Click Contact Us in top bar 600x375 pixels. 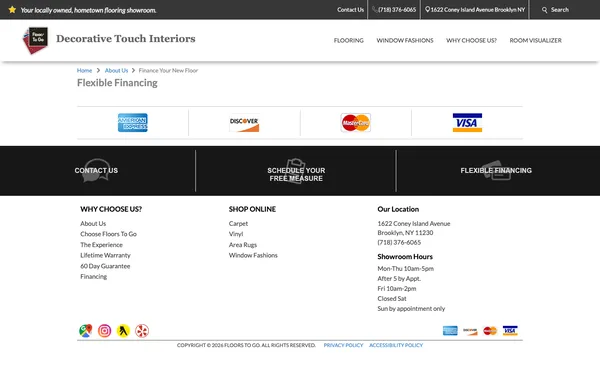point(351,10)
